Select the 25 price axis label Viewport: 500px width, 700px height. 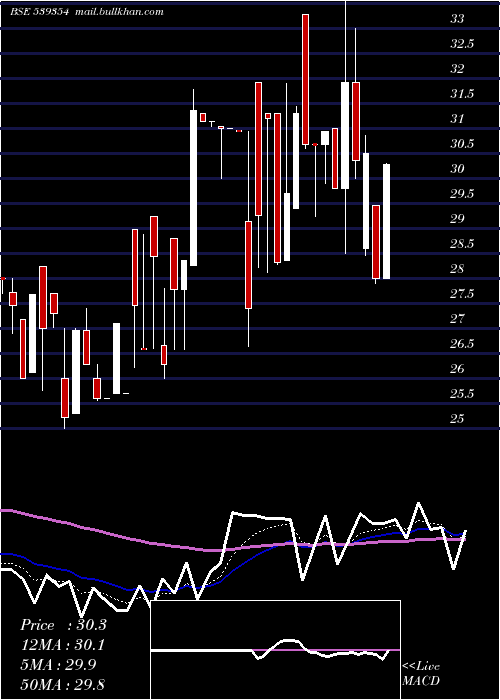point(458,419)
